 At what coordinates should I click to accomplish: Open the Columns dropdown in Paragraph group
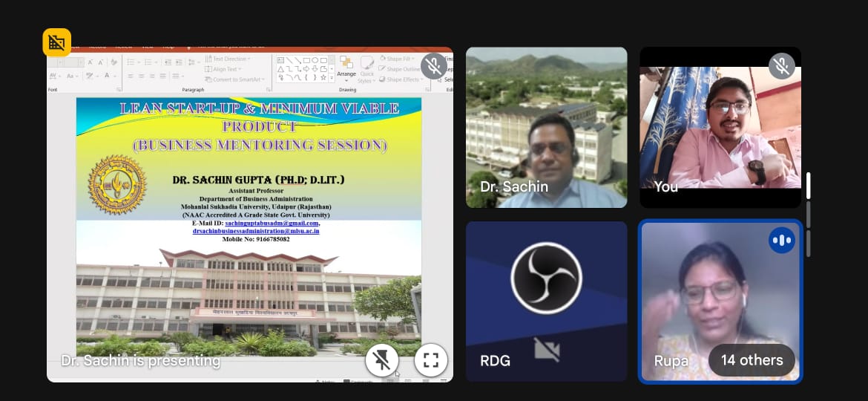(177, 76)
